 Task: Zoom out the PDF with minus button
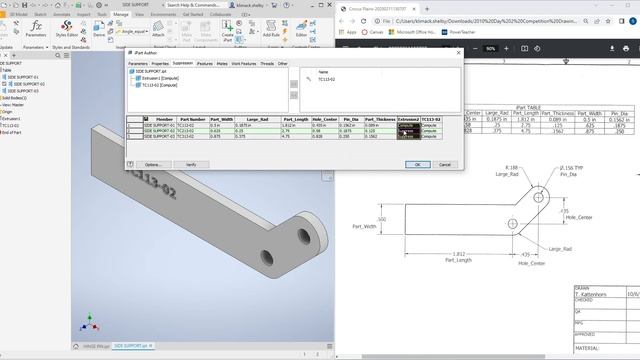[475, 49]
